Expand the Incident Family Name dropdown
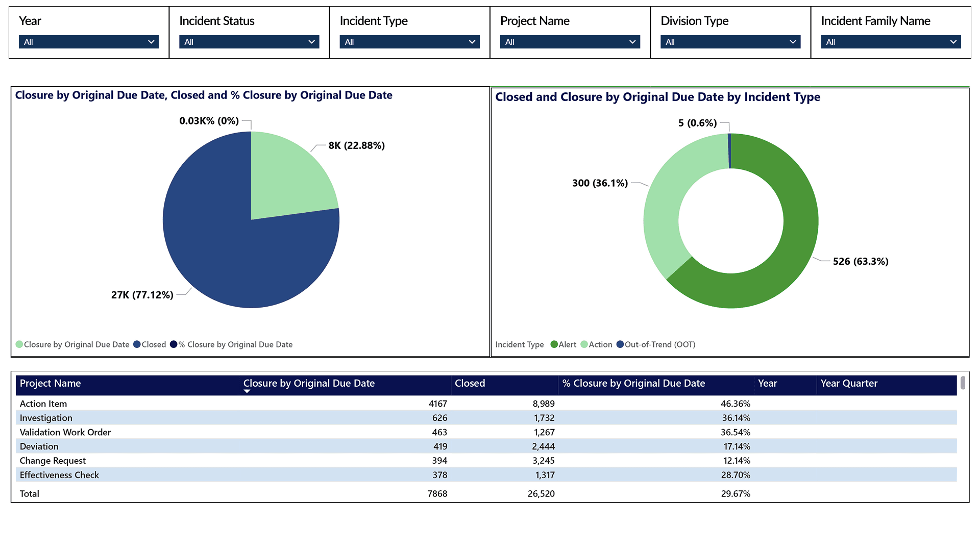This screenshot has height=551, width=980. (x=891, y=42)
